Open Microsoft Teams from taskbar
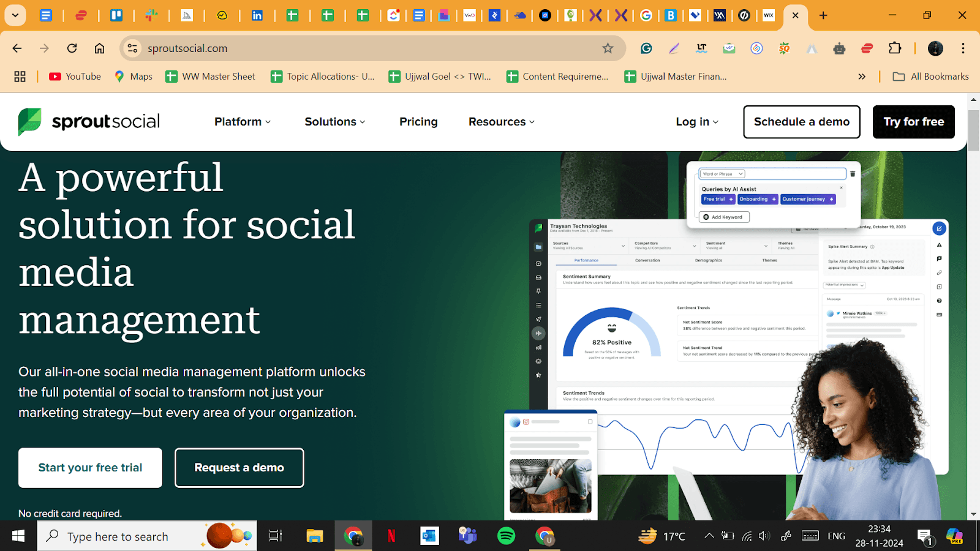 coord(468,536)
